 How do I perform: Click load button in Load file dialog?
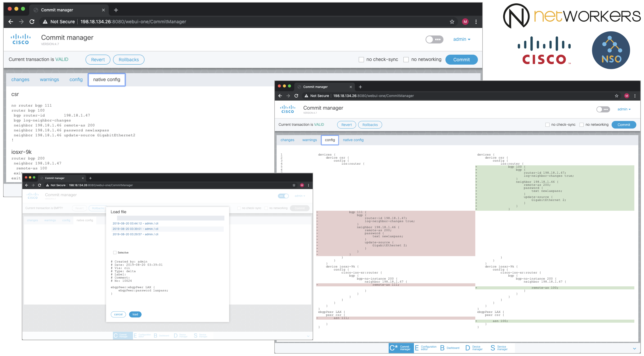click(x=135, y=314)
